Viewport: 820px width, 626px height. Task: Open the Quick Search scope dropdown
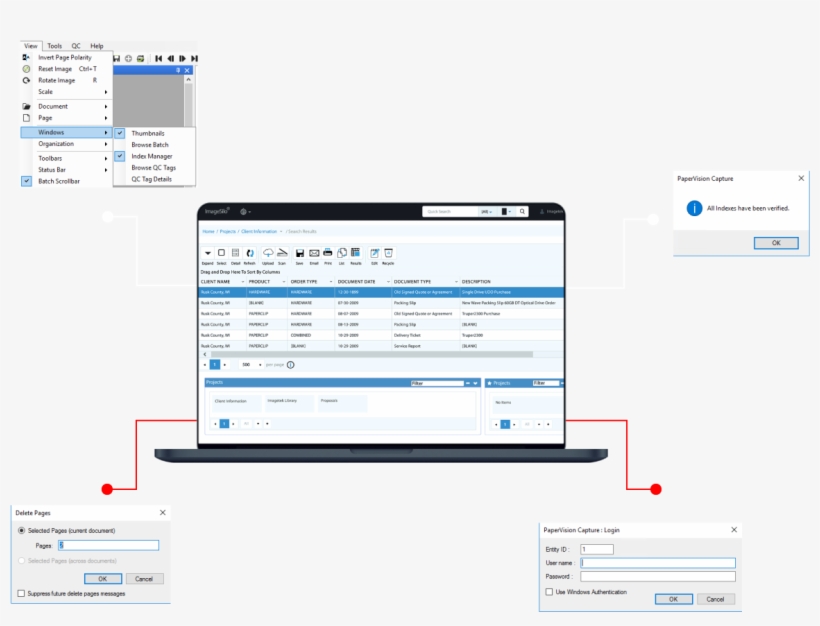(x=487, y=212)
